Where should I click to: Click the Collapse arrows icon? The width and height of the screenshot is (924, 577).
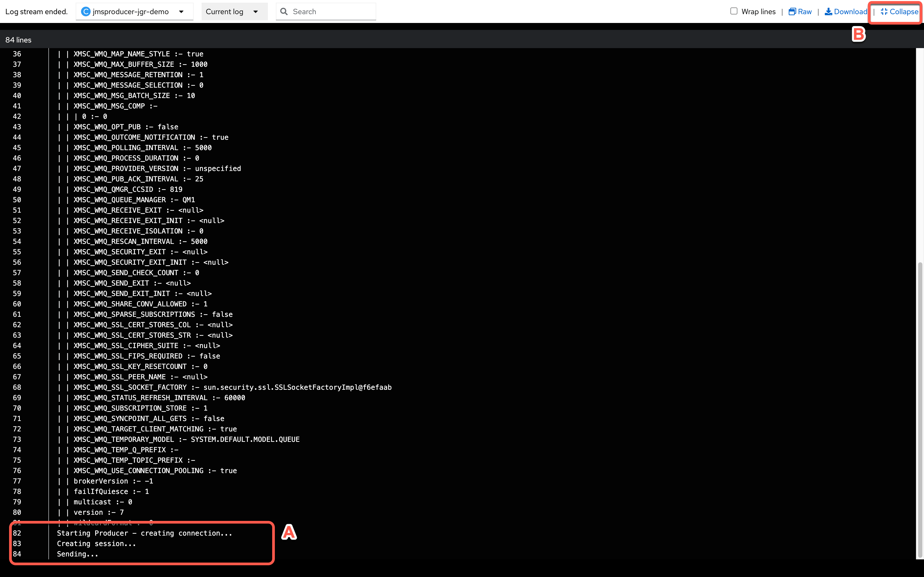(884, 11)
